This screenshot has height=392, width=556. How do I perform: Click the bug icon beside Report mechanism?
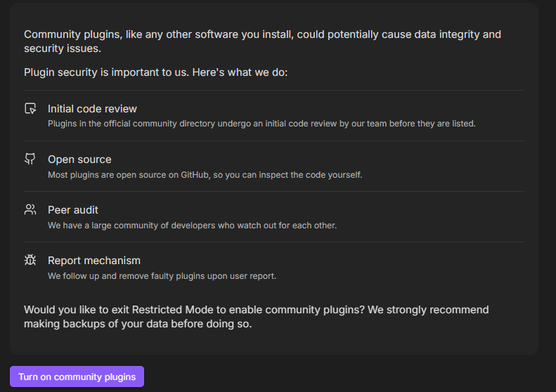coord(30,260)
